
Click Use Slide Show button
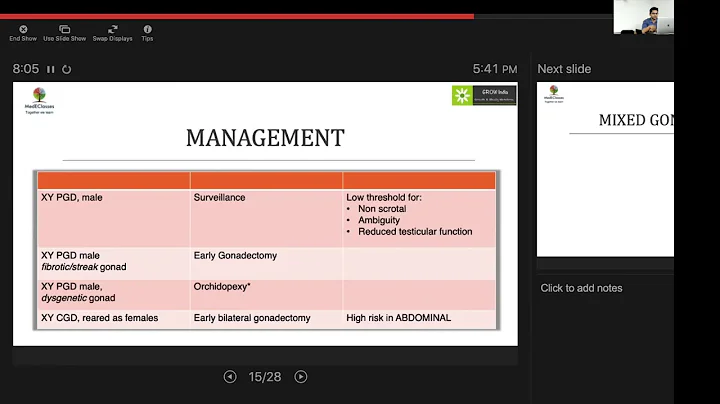pyautogui.click(x=64, y=34)
